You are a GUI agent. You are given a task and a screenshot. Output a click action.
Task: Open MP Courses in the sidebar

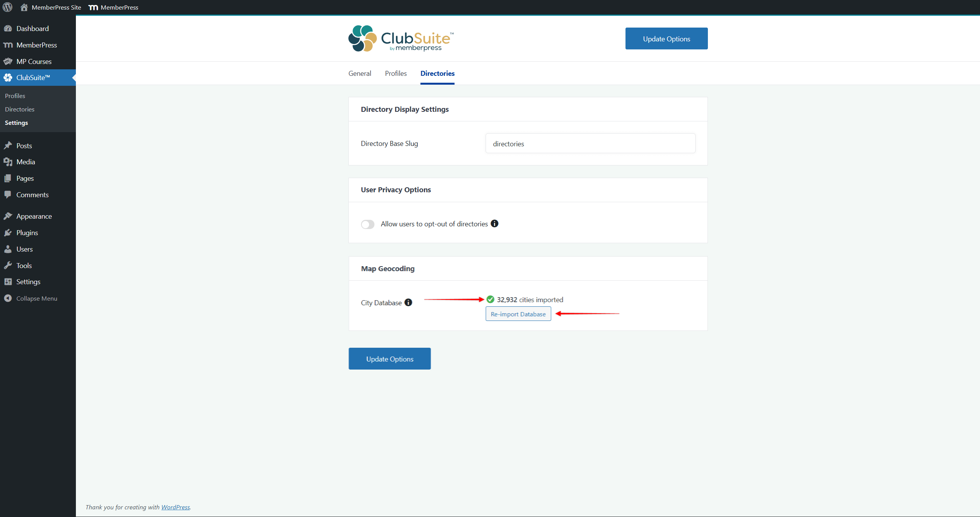pyautogui.click(x=34, y=61)
